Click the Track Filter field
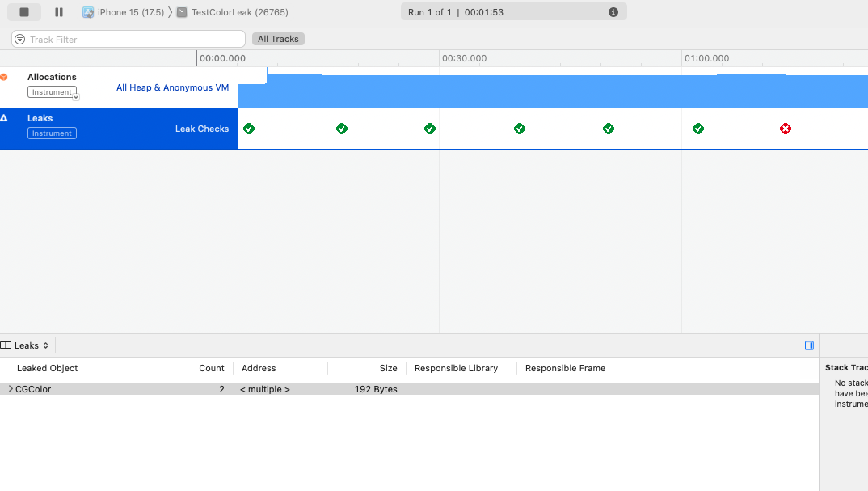The width and height of the screenshot is (868, 491). [x=129, y=39]
